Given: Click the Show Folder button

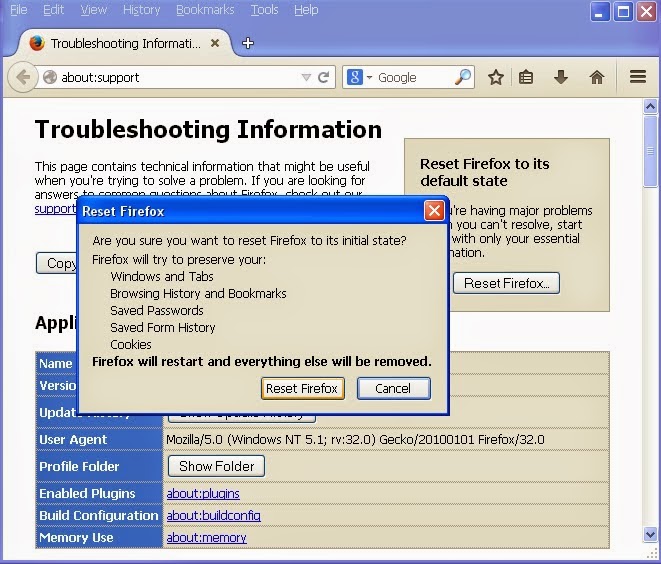Looking at the screenshot, I should tap(216, 466).
